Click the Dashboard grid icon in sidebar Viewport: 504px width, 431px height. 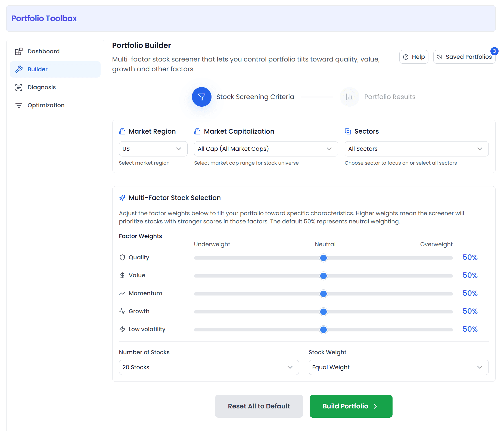pos(19,51)
